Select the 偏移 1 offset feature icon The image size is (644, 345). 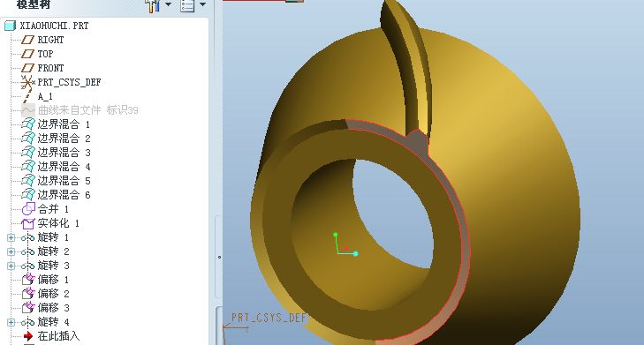point(28,280)
